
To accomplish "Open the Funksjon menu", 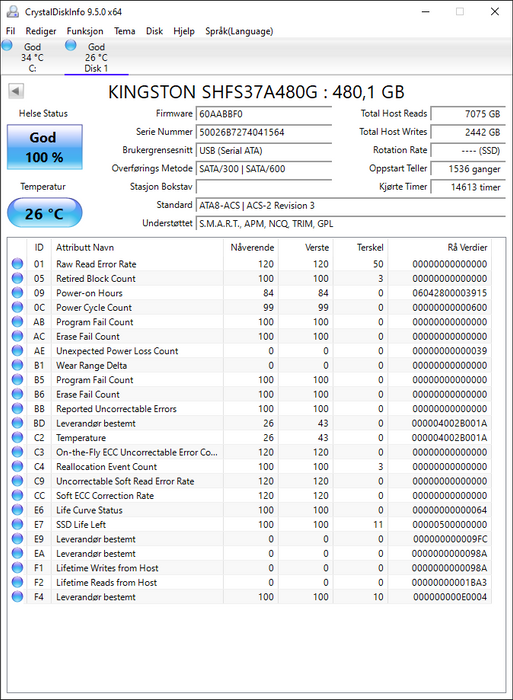I will (85, 31).
